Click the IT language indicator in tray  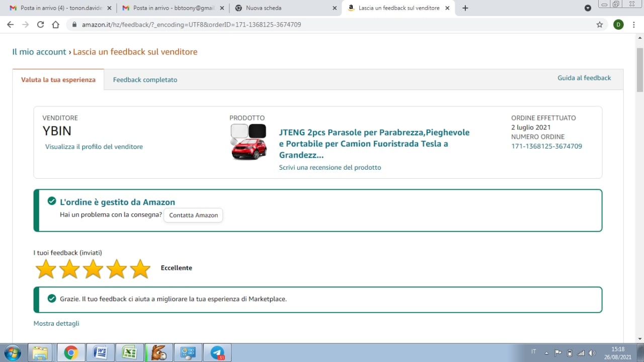pyautogui.click(x=534, y=351)
